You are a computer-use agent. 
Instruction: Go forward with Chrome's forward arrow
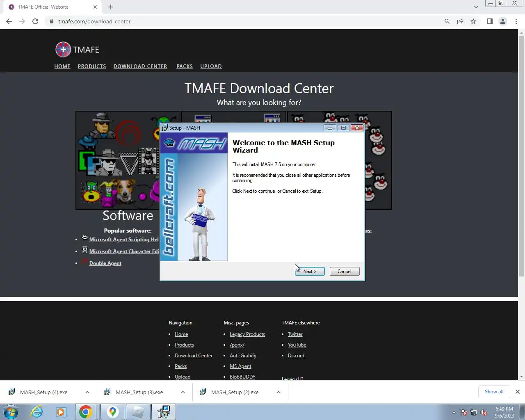coord(22,21)
